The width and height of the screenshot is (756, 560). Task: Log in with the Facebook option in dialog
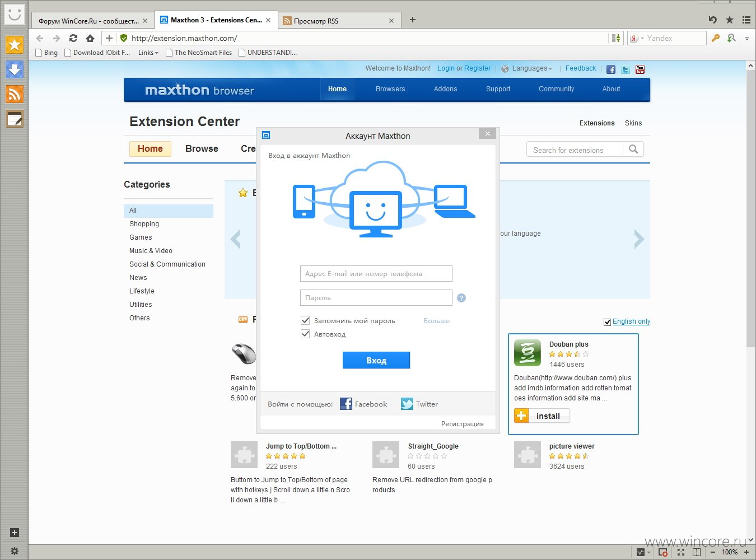363,404
